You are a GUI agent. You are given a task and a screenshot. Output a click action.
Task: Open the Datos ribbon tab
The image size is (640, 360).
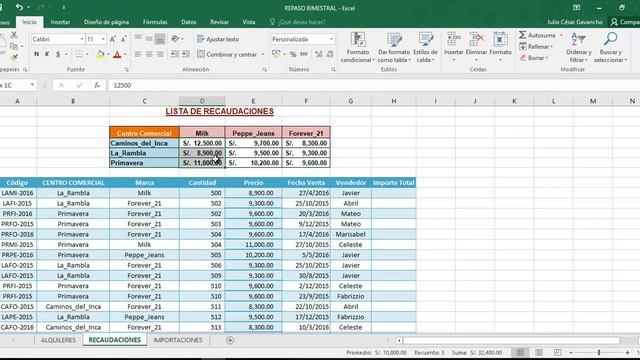point(189,22)
